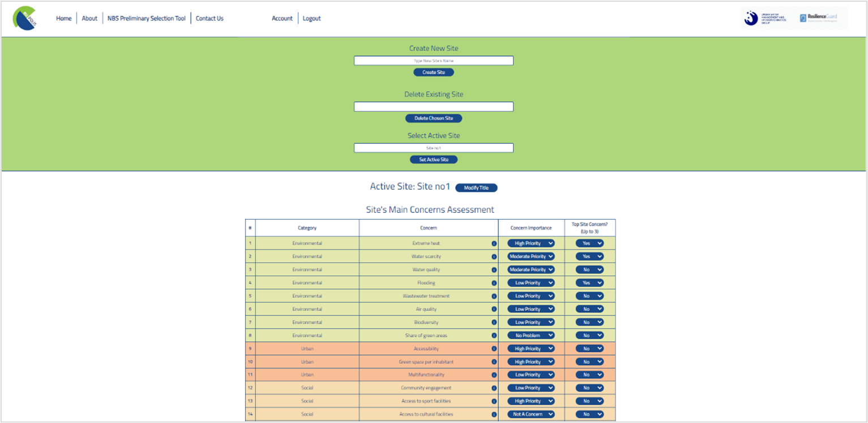This screenshot has height=423, width=868.
Task: Click the Logout link
Action: [311, 19]
